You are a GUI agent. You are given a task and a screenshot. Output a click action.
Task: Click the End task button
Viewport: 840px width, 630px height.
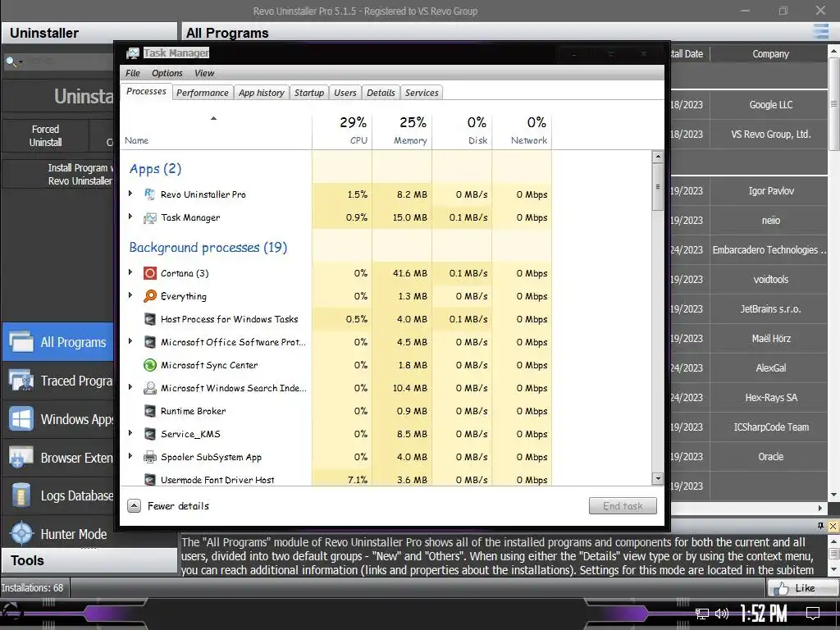click(x=623, y=505)
